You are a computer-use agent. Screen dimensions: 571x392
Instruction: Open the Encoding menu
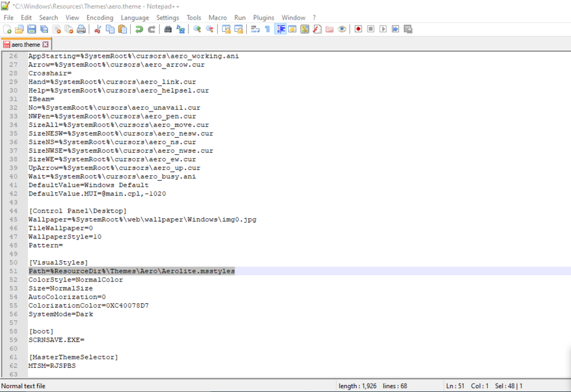[100, 18]
